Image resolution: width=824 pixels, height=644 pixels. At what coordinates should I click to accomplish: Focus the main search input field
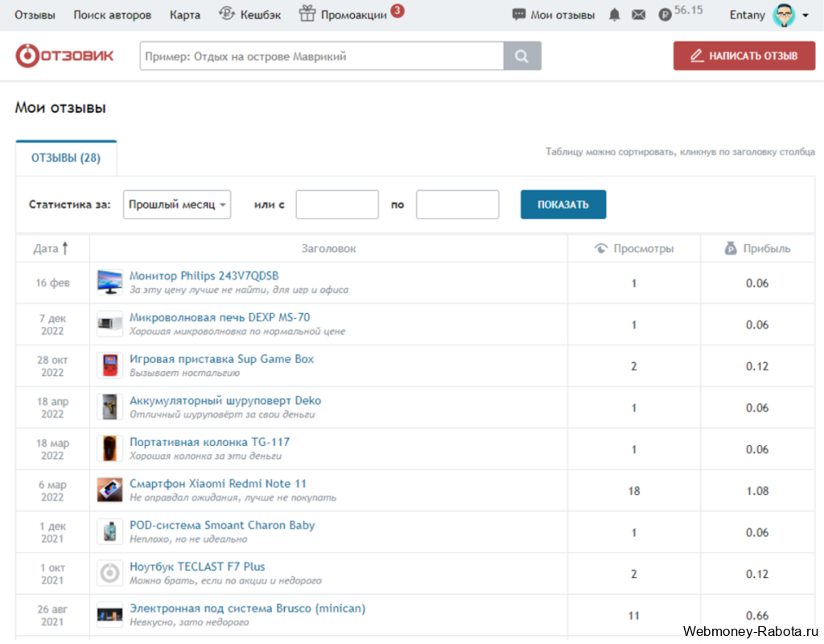[322, 56]
